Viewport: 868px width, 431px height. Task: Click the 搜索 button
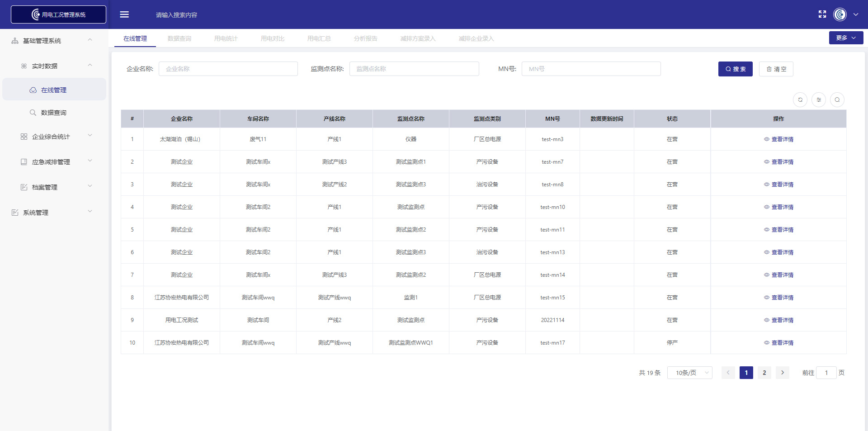[735, 69]
